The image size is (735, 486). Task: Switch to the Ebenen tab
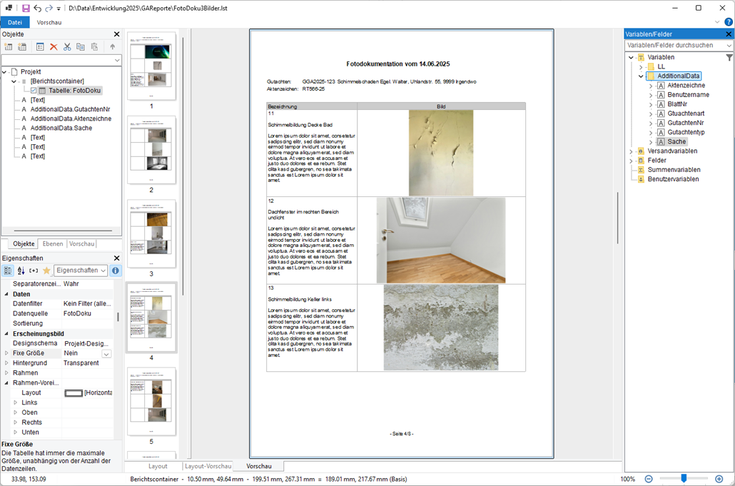pyautogui.click(x=52, y=244)
